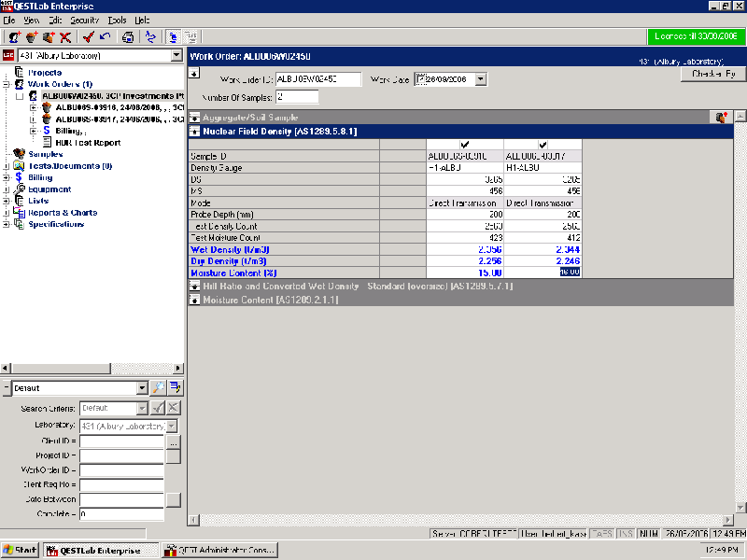Image resolution: width=747 pixels, height=560 pixels.
Task: Click the add sample icon at grid top-right
Action: pos(720,118)
